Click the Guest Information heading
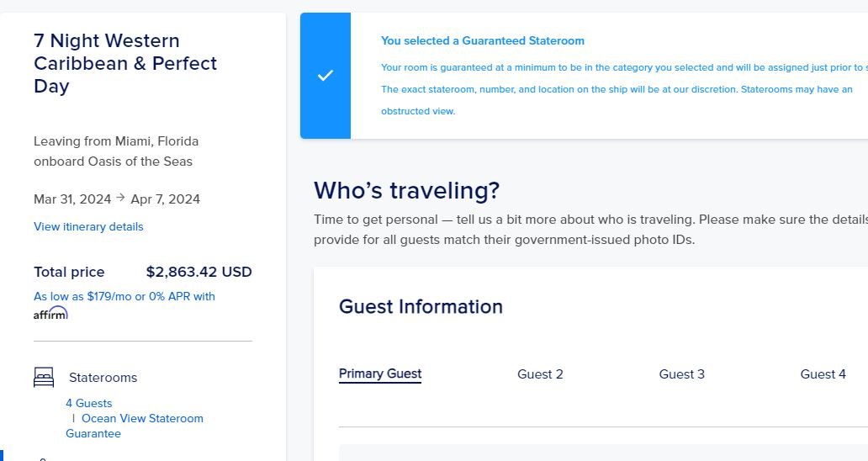Screen dimensions: 868x461 click(x=421, y=306)
